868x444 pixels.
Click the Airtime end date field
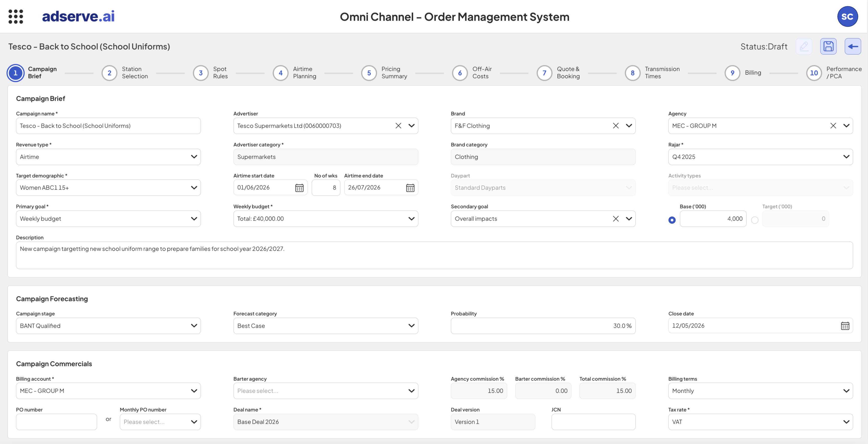point(381,187)
